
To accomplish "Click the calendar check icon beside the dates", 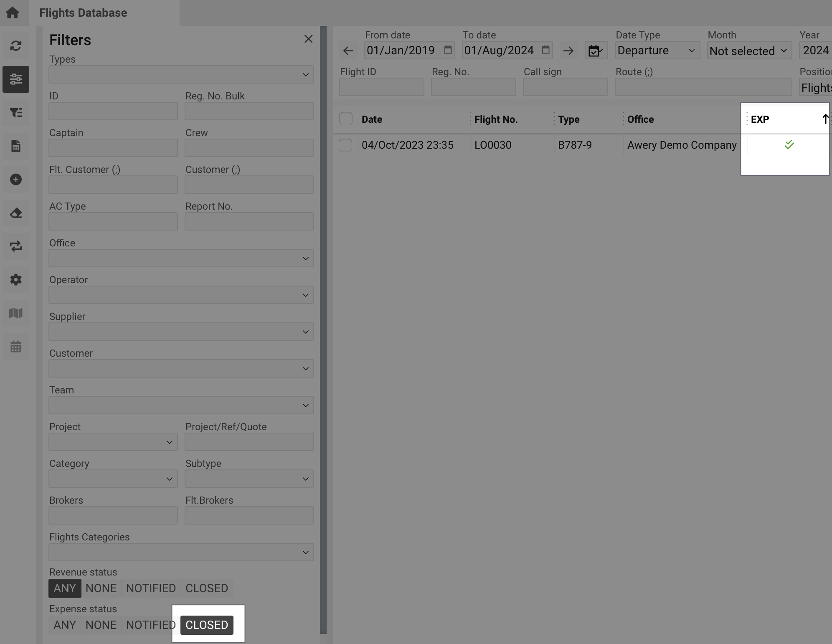I will pyautogui.click(x=595, y=51).
